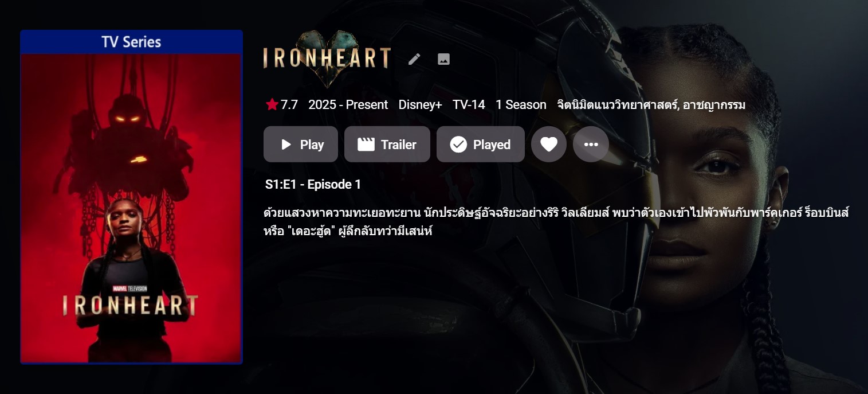Click the TV Series banner above poster
The image size is (868, 394).
pos(131,42)
